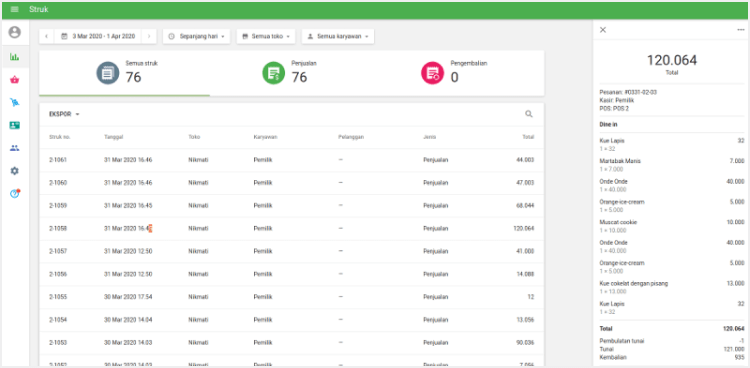Open the three-dot menu in receipt panel

(741, 30)
